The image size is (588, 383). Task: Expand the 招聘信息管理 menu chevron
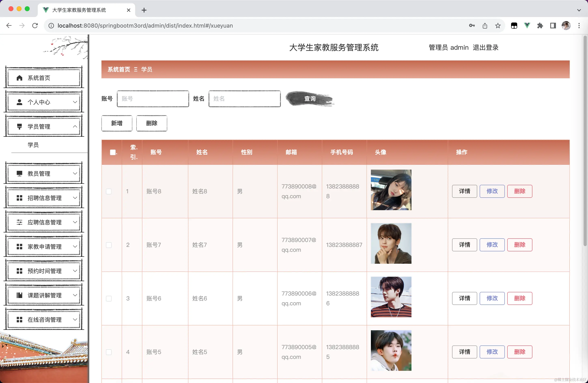tap(75, 198)
